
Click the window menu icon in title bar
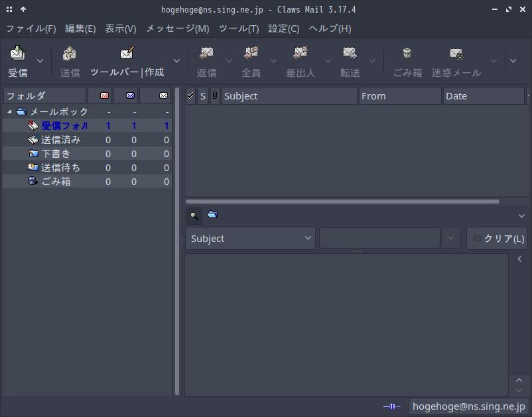tap(9, 9)
